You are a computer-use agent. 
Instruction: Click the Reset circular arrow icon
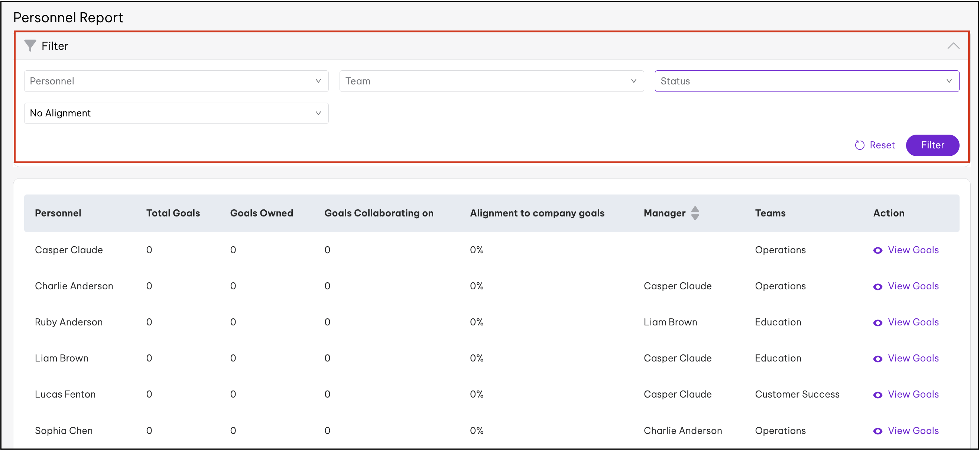tap(859, 145)
